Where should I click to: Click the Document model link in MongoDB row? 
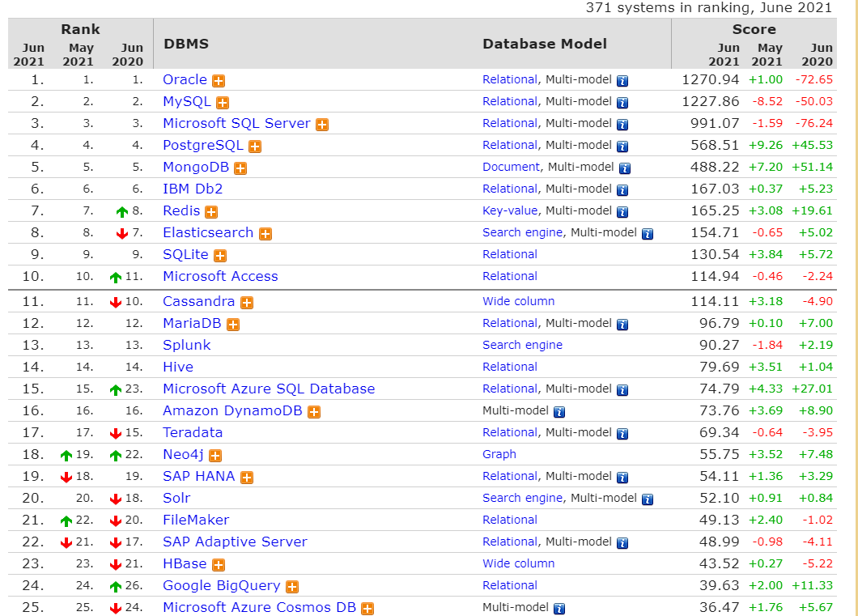tap(511, 167)
